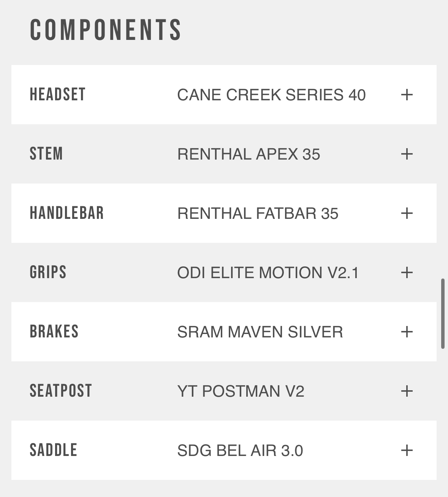
Task: Expand Handlebar details with plus icon
Action: click(x=407, y=213)
